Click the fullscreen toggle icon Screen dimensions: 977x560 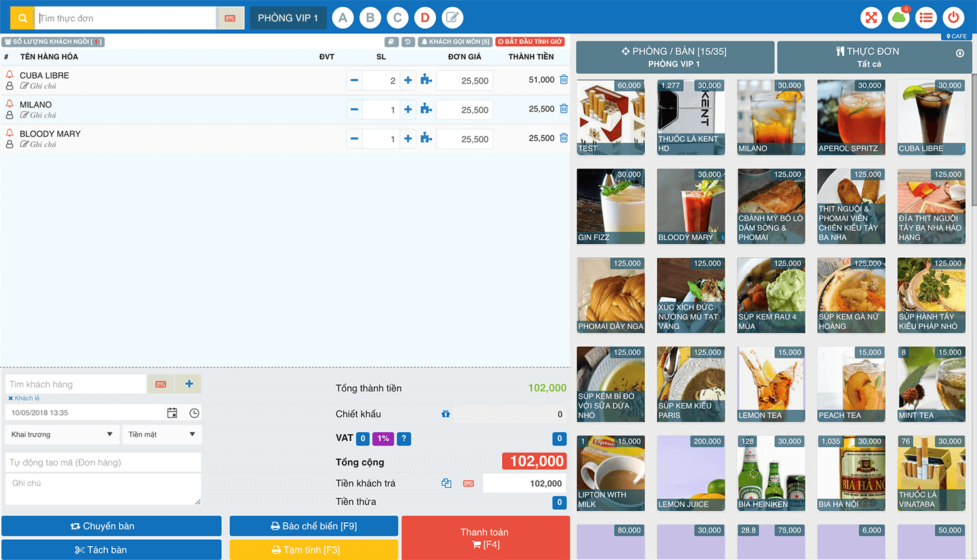click(x=871, y=18)
